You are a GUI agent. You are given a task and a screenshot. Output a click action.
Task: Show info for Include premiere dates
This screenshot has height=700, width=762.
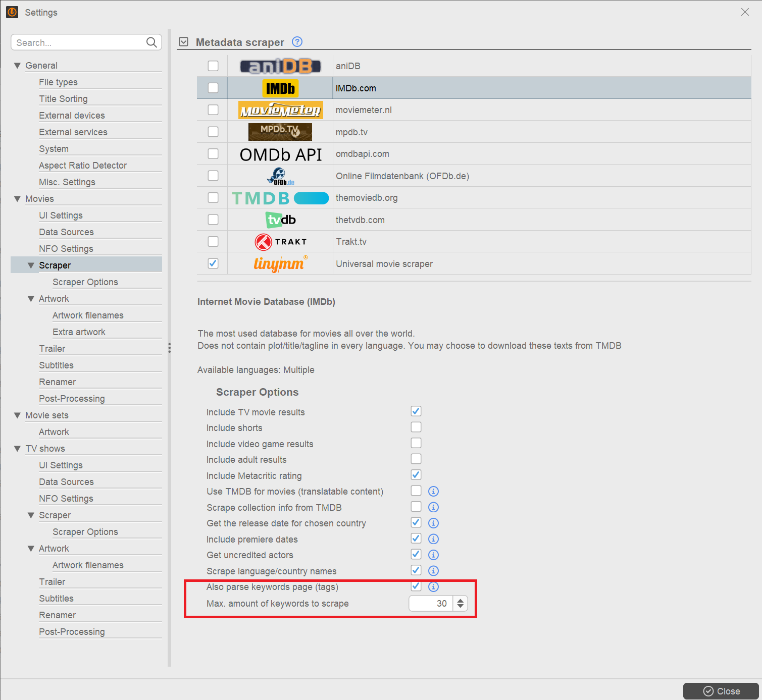point(433,539)
